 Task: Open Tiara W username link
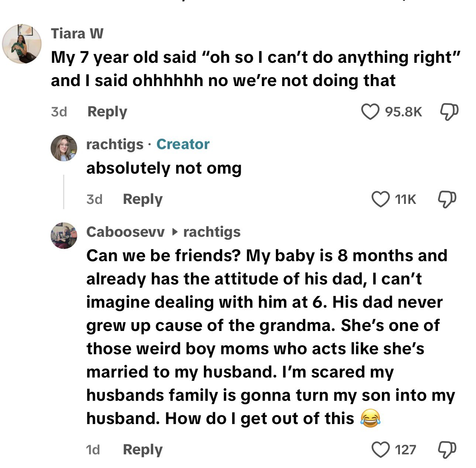pyautogui.click(x=77, y=34)
